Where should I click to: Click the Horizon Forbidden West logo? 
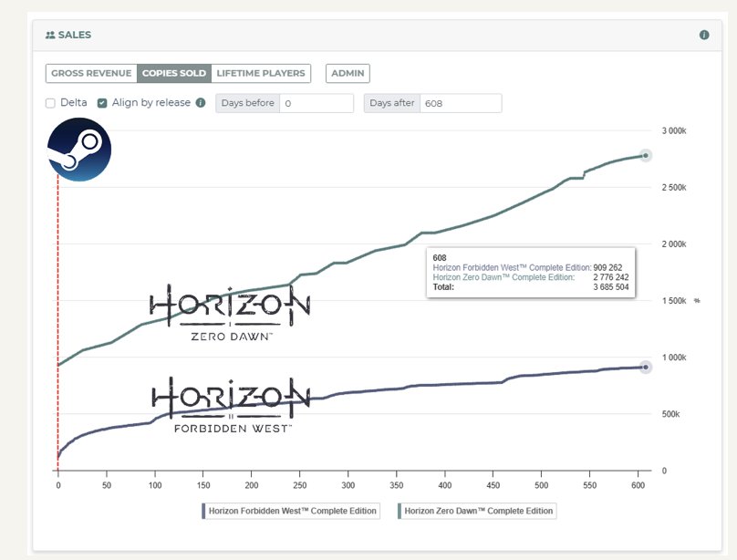[231, 405]
